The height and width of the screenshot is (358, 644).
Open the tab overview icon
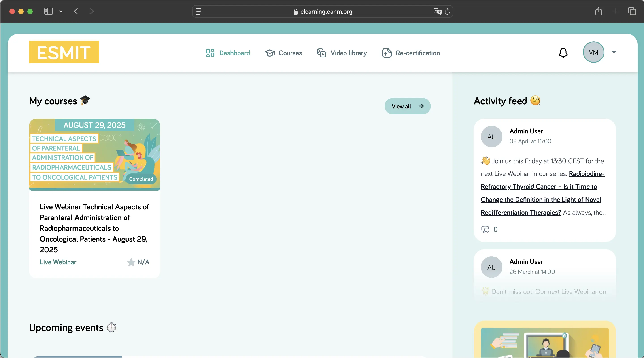tap(632, 11)
